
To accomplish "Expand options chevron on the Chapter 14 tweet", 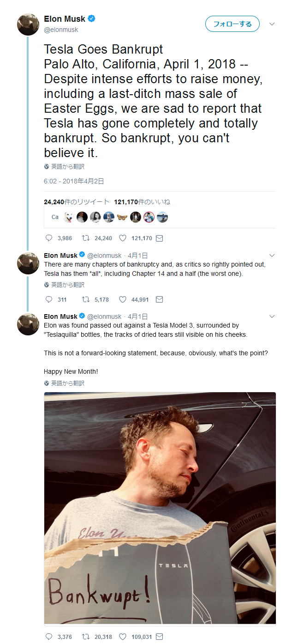I will click(x=272, y=255).
